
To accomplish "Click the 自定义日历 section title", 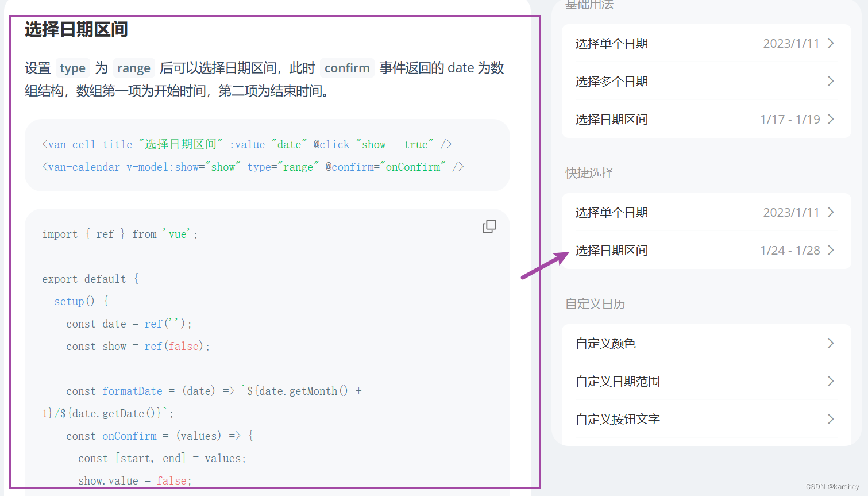I will 595,304.
